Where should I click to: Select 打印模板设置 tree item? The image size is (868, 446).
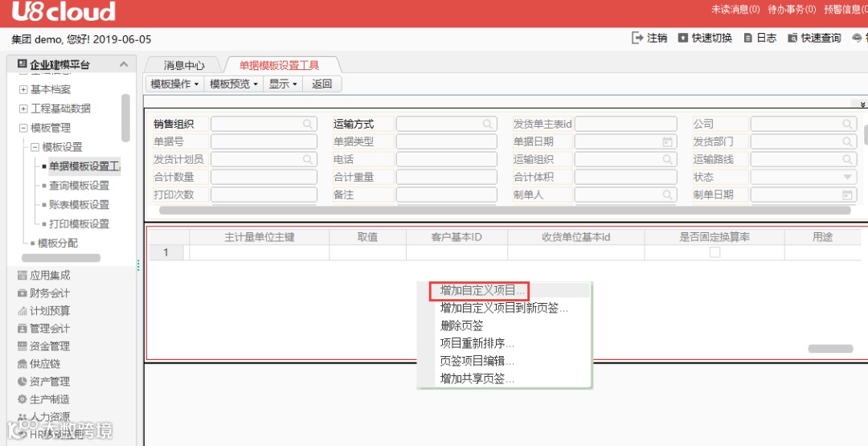79,224
